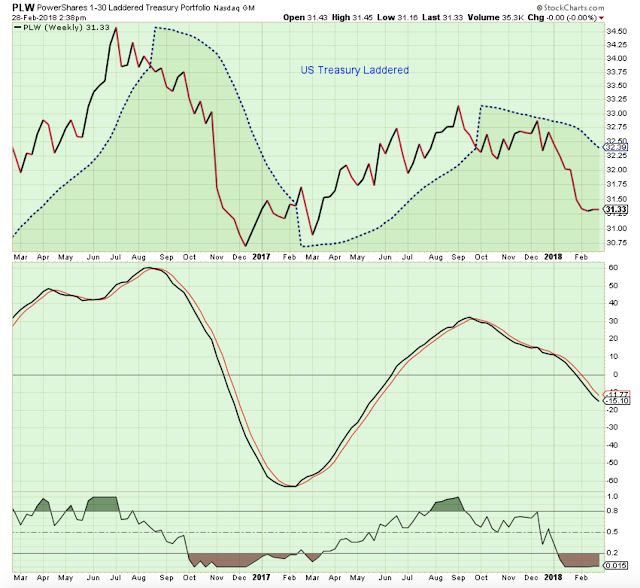The width and height of the screenshot is (640, 588).
Task: Click the PLW (Weekly) 31.33 legend entry
Action: point(62,27)
